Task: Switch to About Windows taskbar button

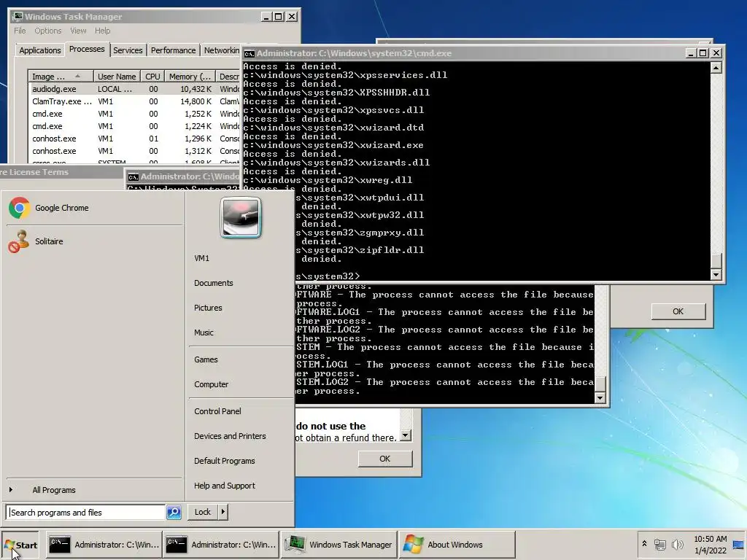Action: pyautogui.click(x=457, y=545)
